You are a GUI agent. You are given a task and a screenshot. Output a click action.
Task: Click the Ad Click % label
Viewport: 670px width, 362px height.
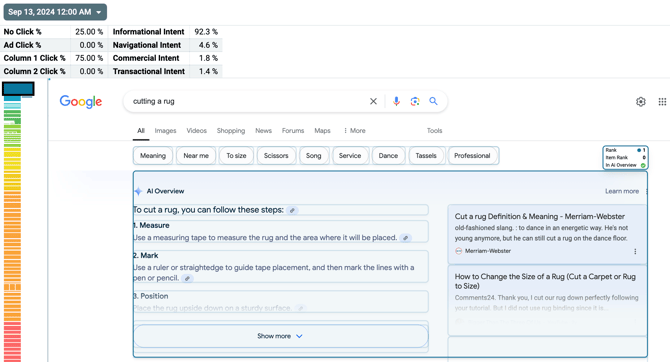[x=22, y=45]
